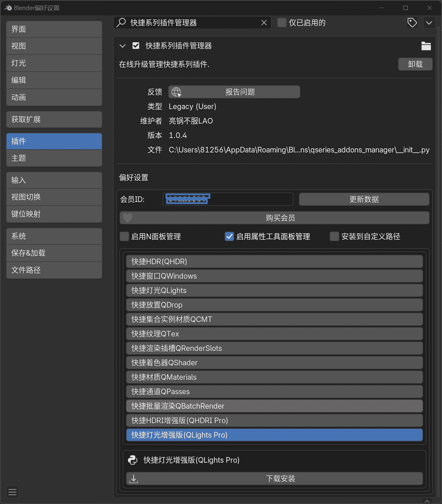
Task: Open the add-on folder icon
Action: (426, 46)
